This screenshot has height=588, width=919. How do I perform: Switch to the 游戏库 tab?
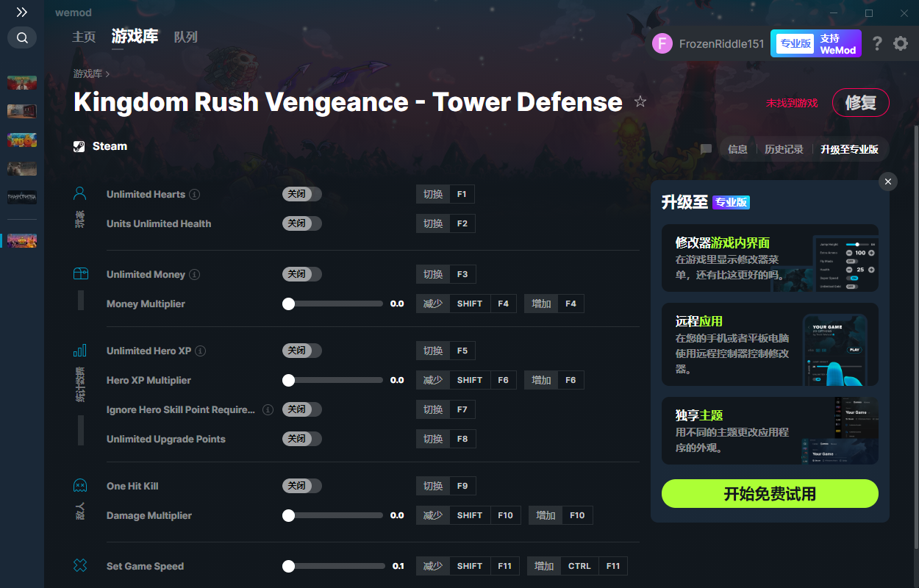[x=135, y=37]
